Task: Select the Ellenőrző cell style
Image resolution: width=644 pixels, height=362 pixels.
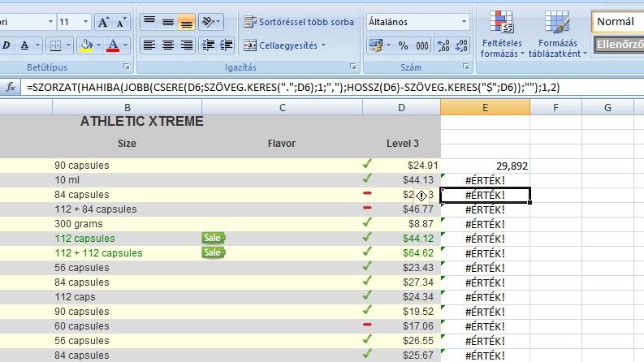Action: point(619,45)
